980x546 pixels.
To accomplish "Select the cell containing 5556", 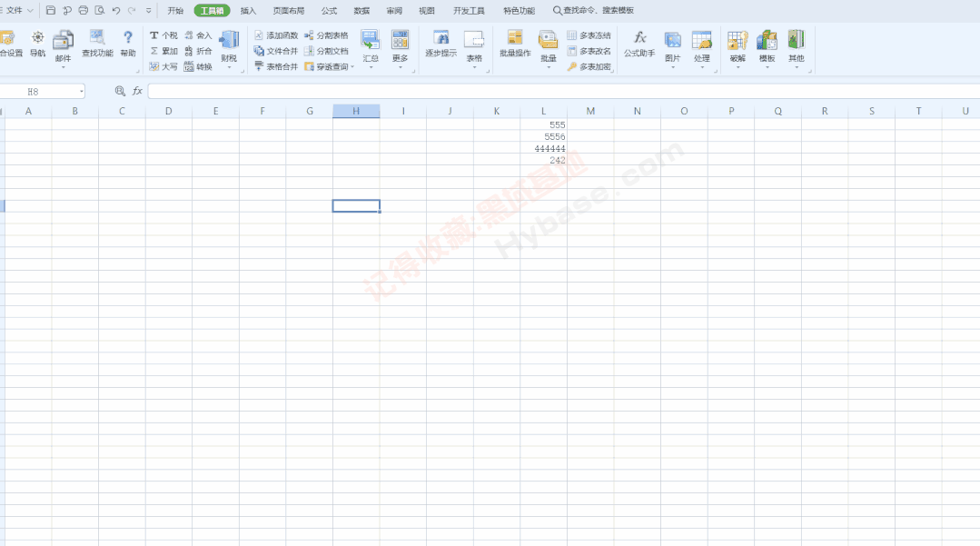I will pyautogui.click(x=544, y=136).
